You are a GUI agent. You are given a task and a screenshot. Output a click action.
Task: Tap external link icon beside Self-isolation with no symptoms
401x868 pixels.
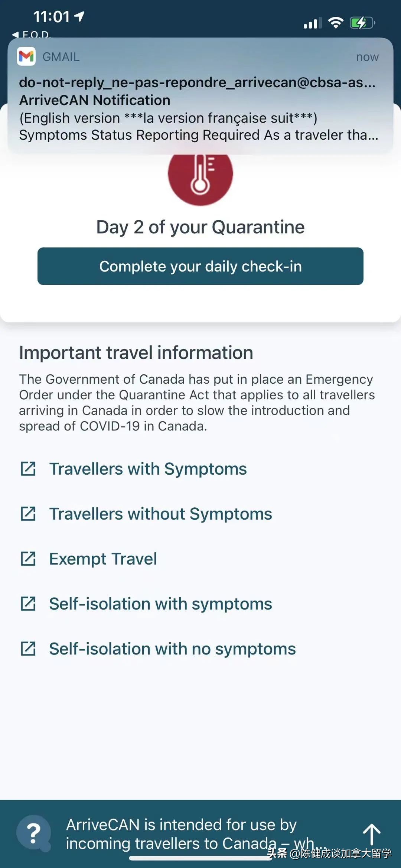tap(28, 648)
